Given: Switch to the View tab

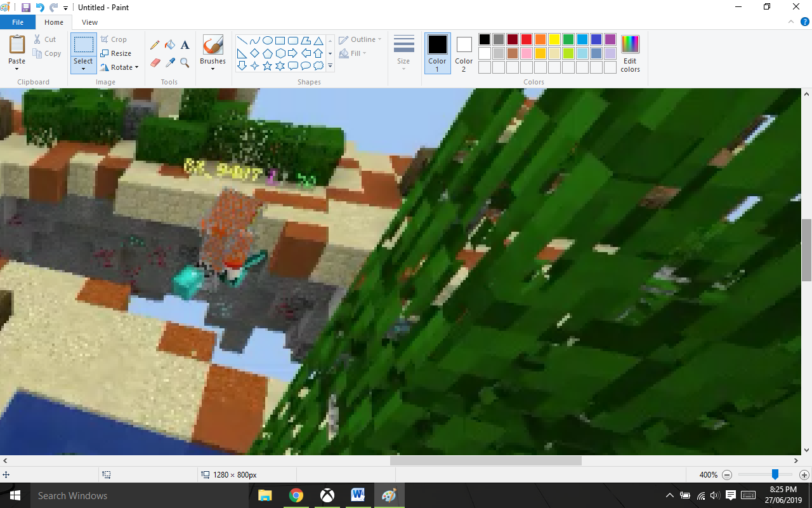Looking at the screenshot, I should (89, 22).
